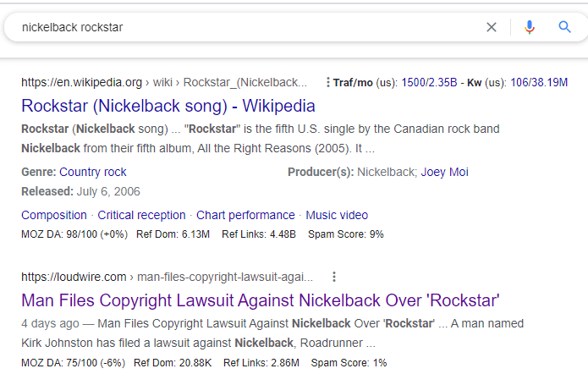Screen dimensions: 588x385
Task: Select the 'MOZ DA: 75/100' metric
Action: pos(73,363)
